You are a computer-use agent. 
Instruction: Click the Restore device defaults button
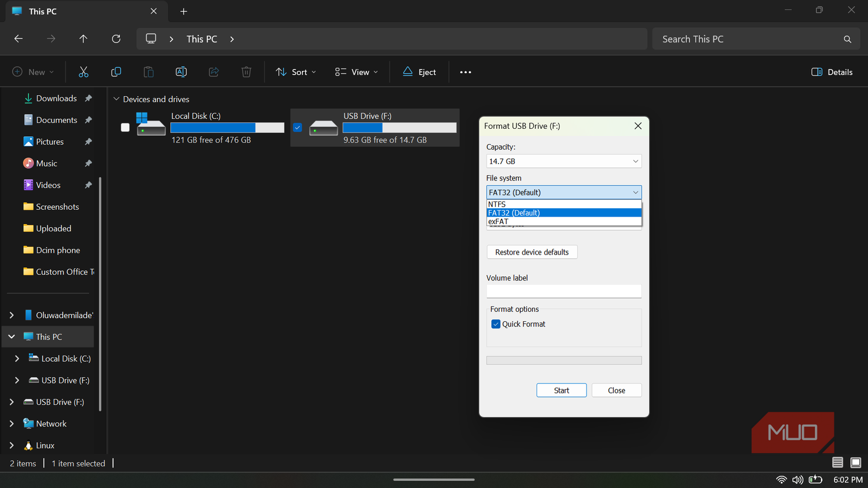tap(532, 252)
